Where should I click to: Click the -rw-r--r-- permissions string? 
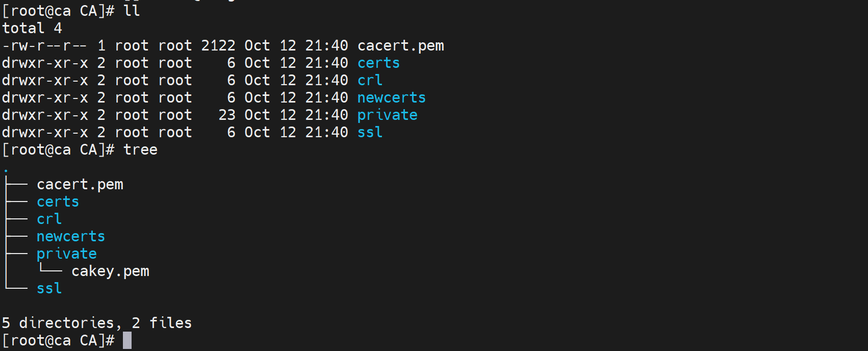pyautogui.click(x=44, y=46)
